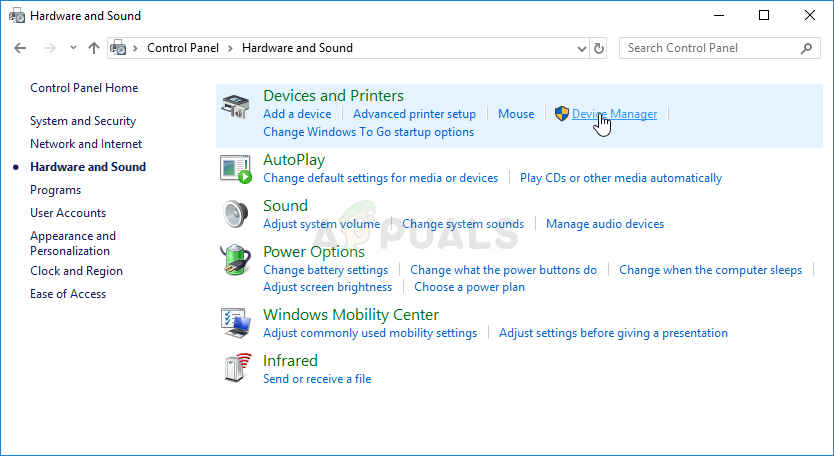Open Mouse settings link
Viewport: 834px width, 456px height.
click(x=516, y=114)
